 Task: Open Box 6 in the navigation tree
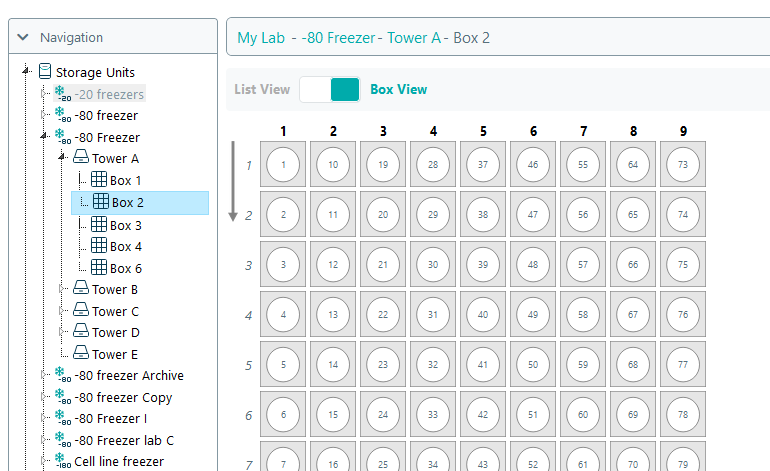coord(125,268)
